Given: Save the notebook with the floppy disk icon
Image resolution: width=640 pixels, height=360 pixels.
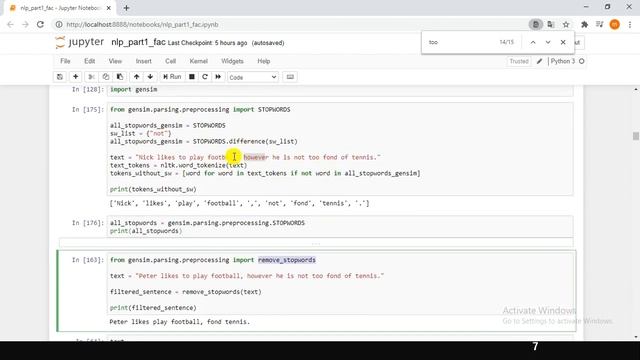Looking at the screenshot, I should [60, 77].
